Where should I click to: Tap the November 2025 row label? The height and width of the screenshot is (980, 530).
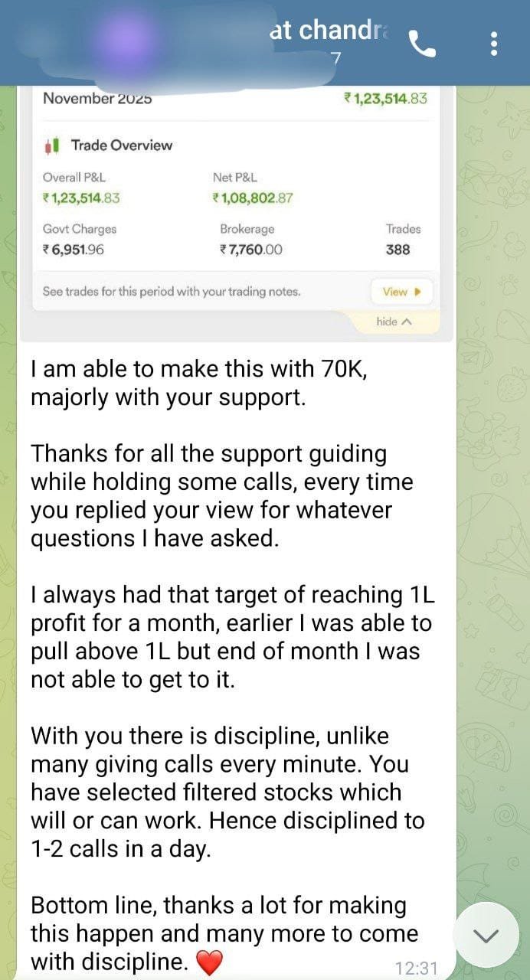[x=97, y=98]
